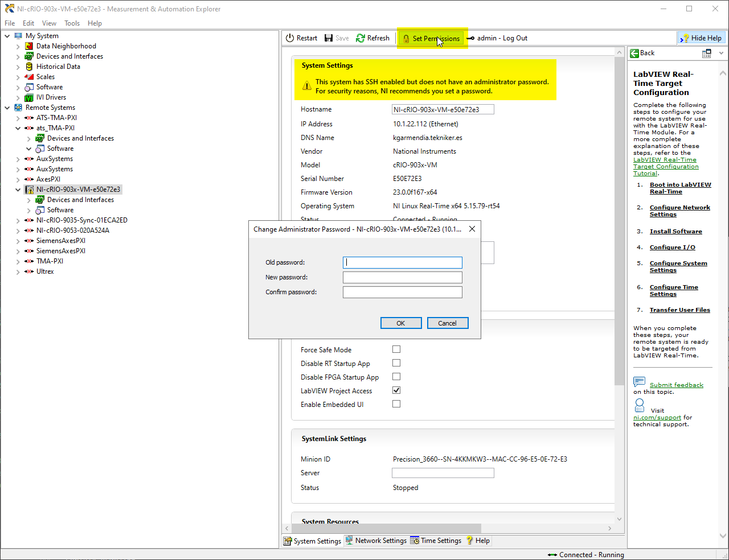This screenshot has width=729, height=560.
Task: Select the Scales tree item
Action: [x=46, y=77]
